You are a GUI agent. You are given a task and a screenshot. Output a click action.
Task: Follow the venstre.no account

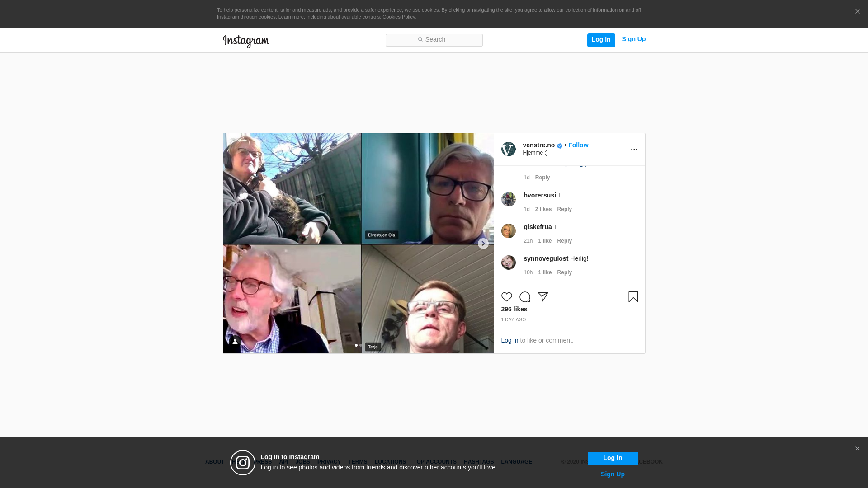click(578, 145)
